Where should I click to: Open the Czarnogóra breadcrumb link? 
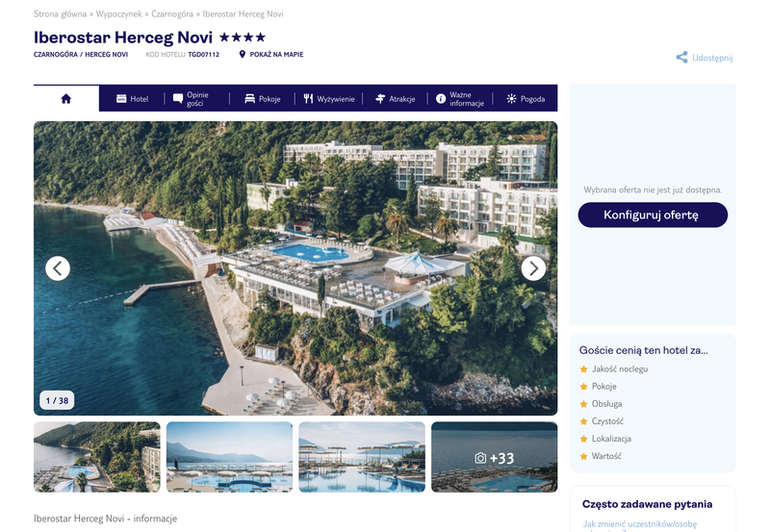pos(172,13)
